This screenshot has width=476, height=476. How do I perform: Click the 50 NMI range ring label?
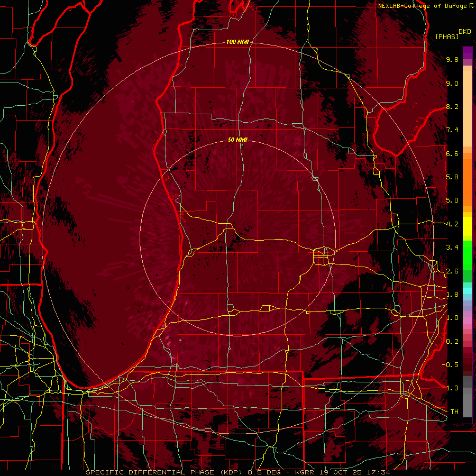[237, 140]
